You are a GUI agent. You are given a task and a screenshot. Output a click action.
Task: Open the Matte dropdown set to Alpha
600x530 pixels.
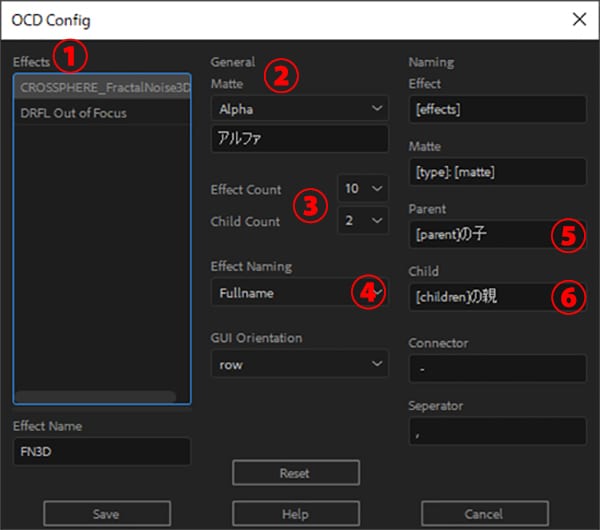[300, 107]
